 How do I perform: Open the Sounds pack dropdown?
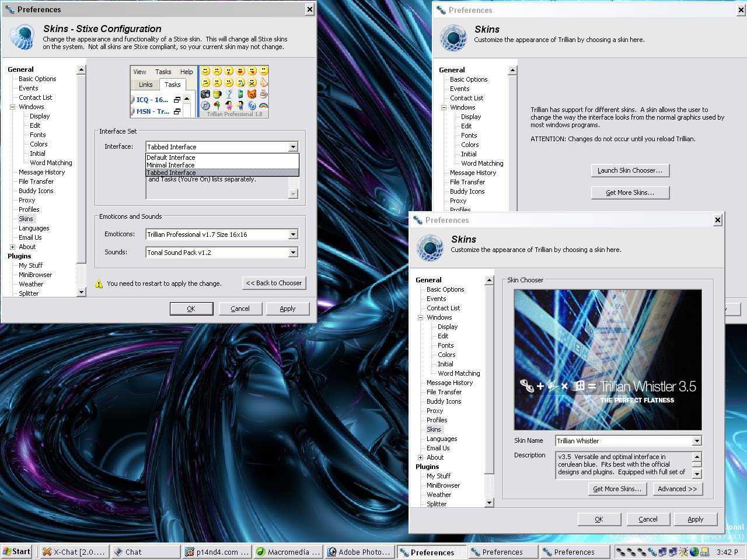293,253
